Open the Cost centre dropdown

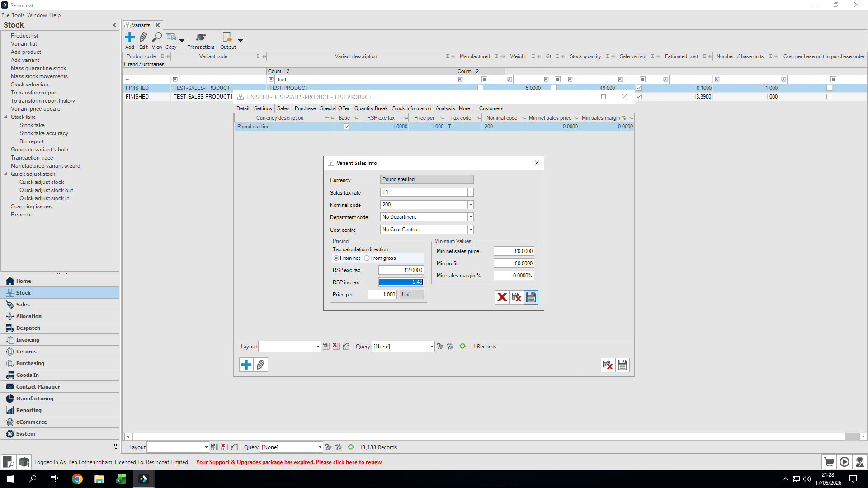tap(471, 230)
